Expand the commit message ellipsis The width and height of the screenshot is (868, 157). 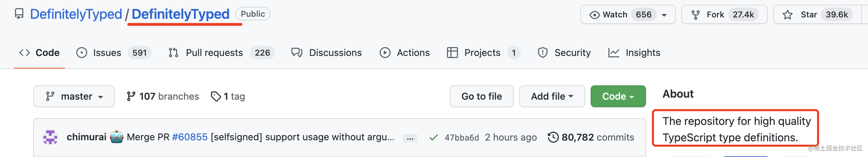point(410,138)
